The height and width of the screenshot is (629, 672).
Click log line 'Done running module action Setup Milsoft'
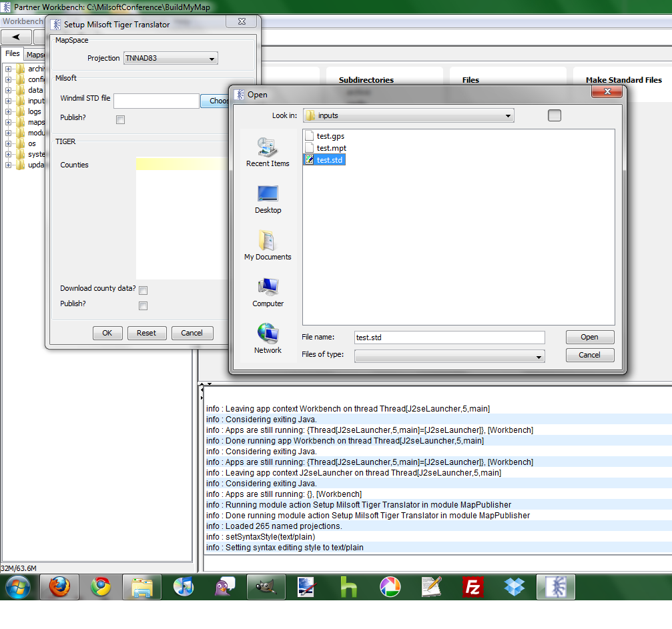click(368, 516)
